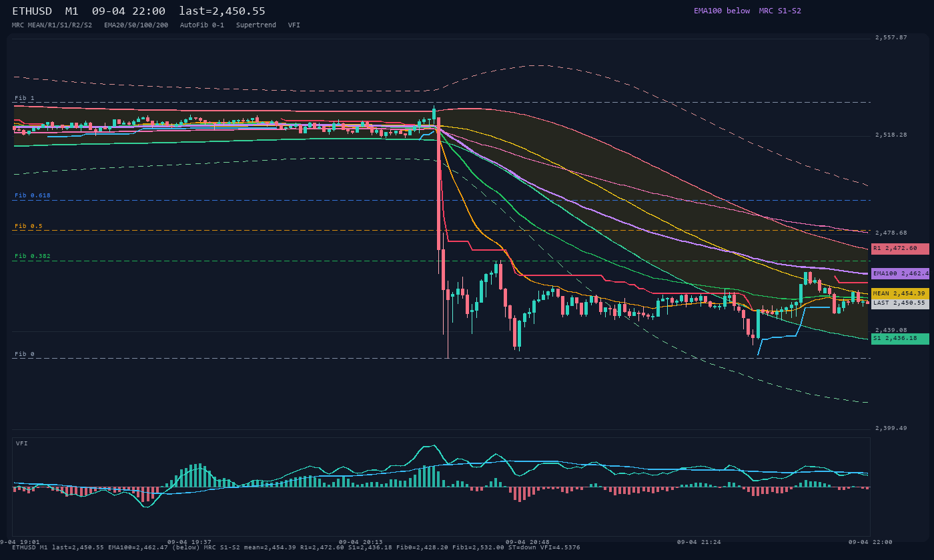Click the Fib 0.382 level label
934x560 pixels.
pos(33,257)
